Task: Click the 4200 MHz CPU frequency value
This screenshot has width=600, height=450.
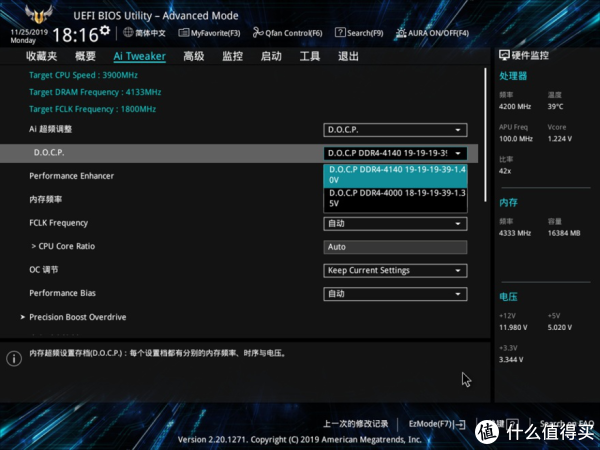Action: [x=515, y=106]
